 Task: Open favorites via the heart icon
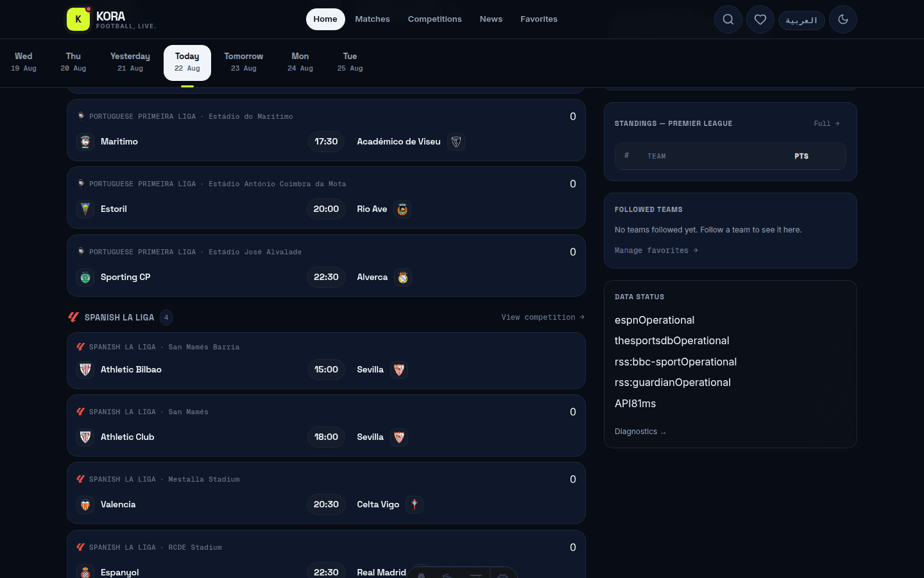[760, 19]
